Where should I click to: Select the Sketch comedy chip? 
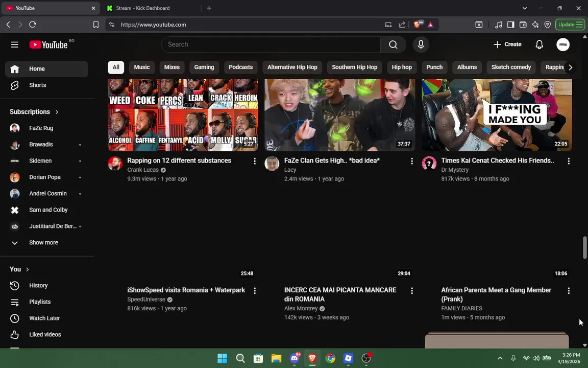click(x=511, y=67)
